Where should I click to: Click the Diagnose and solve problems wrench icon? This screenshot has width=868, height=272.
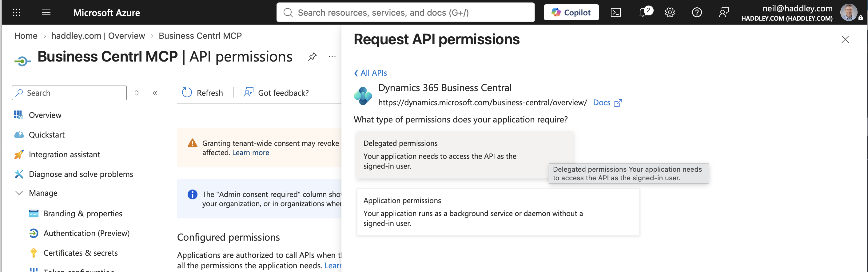pyautogui.click(x=19, y=174)
